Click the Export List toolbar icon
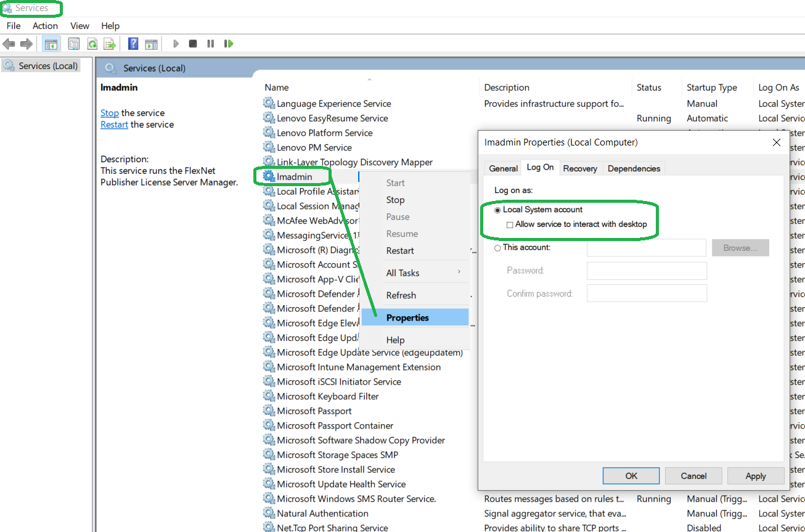This screenshot has height=532, width=805. tap(110, 44)
